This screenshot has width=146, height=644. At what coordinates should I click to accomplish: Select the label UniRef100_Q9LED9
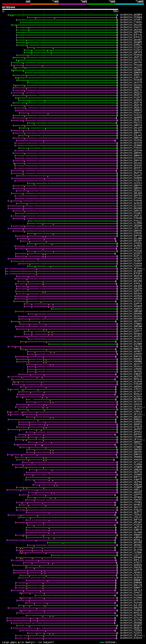point(131,286)
